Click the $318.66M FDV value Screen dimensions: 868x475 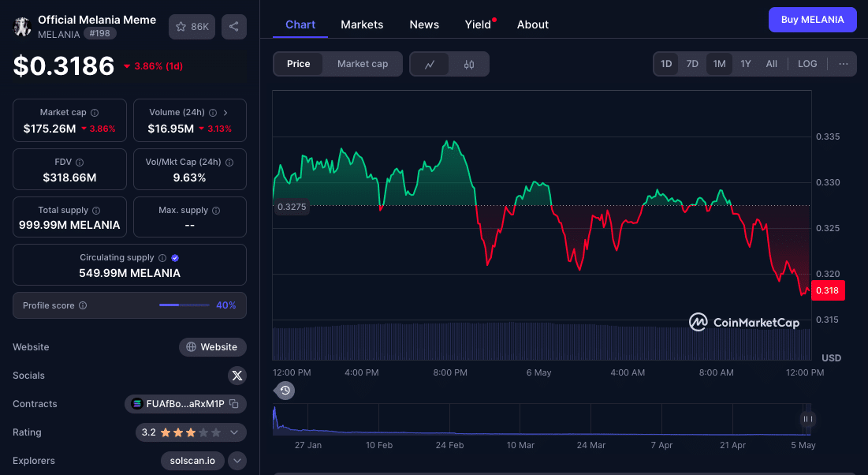click(69, 178)
